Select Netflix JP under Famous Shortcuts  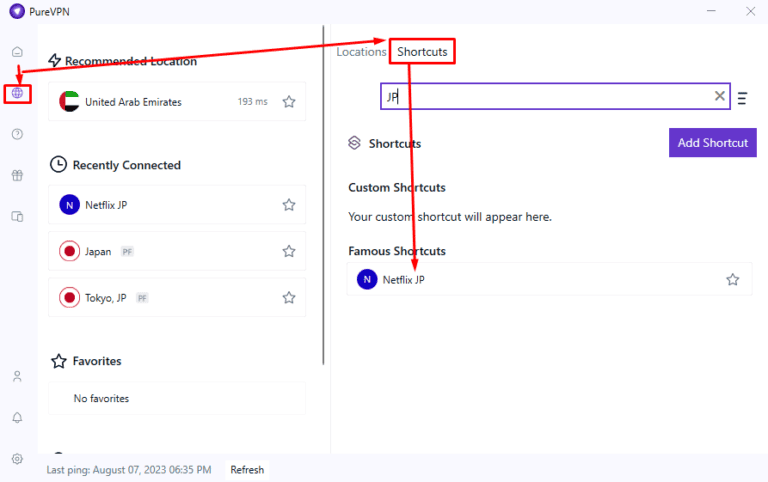(550, 279)
